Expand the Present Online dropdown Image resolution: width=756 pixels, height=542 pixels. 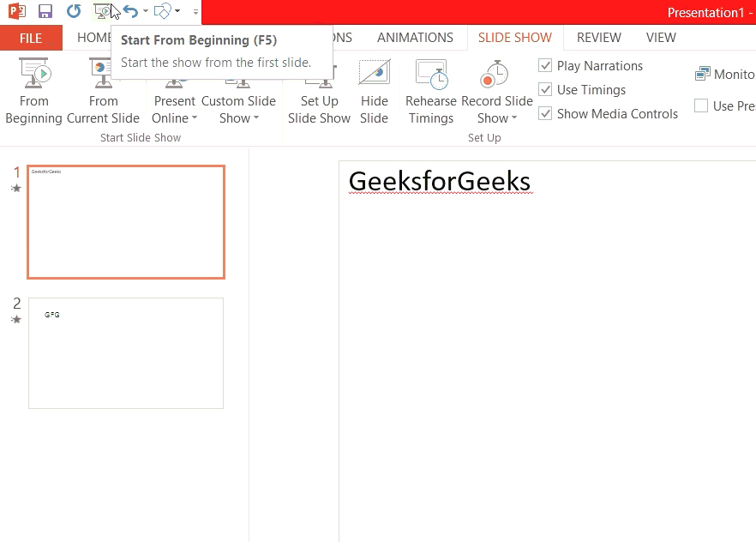pos(195,117)
